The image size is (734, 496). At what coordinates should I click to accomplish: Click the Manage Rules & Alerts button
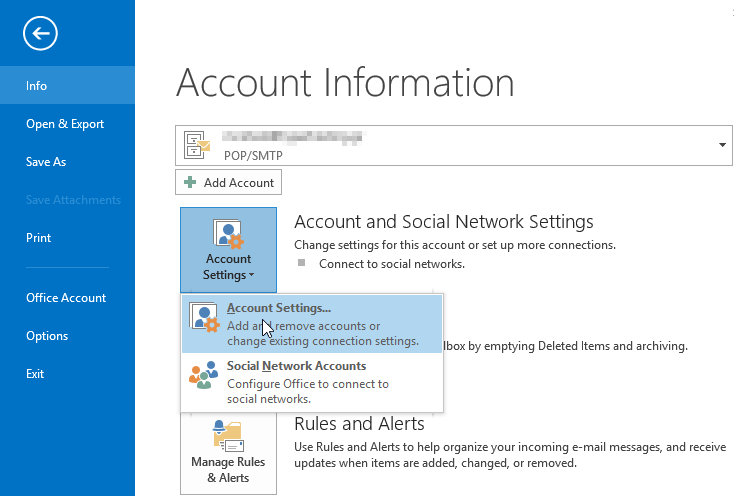click(228, 454)
